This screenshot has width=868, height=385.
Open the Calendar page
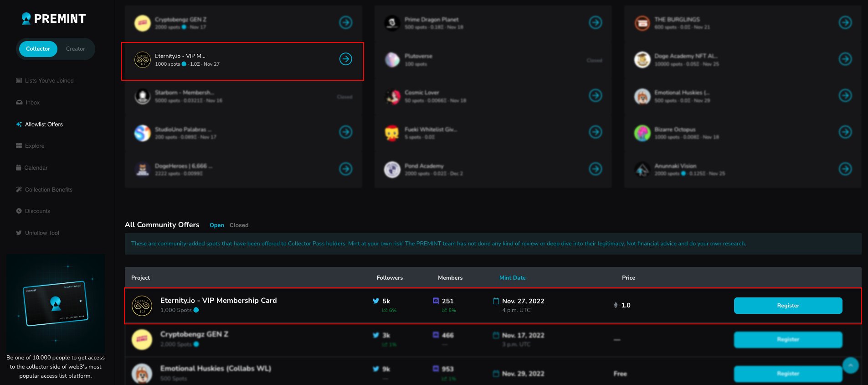point(31,168)
